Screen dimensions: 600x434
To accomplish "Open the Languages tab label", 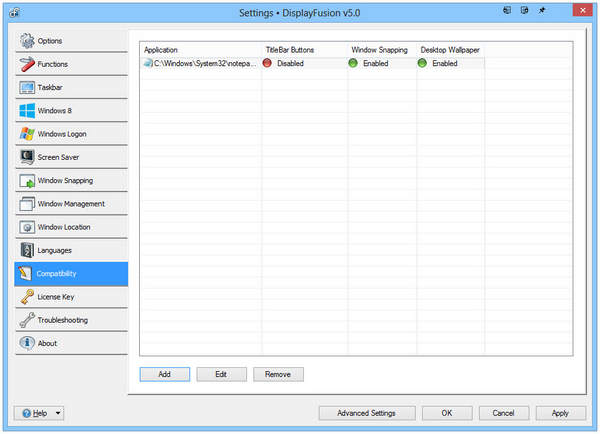I will click(x=54, y=250).
